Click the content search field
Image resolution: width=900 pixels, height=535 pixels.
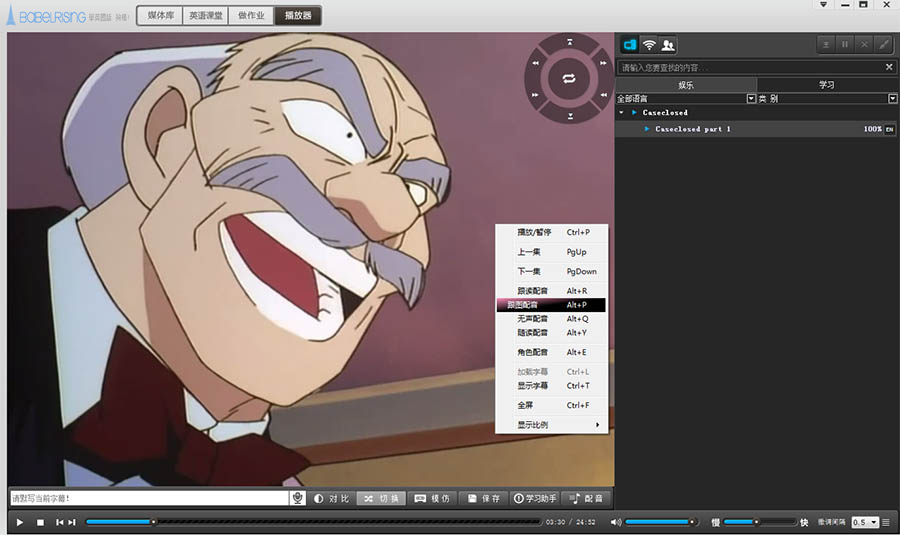pyautogui.click(x=751, y=67)
